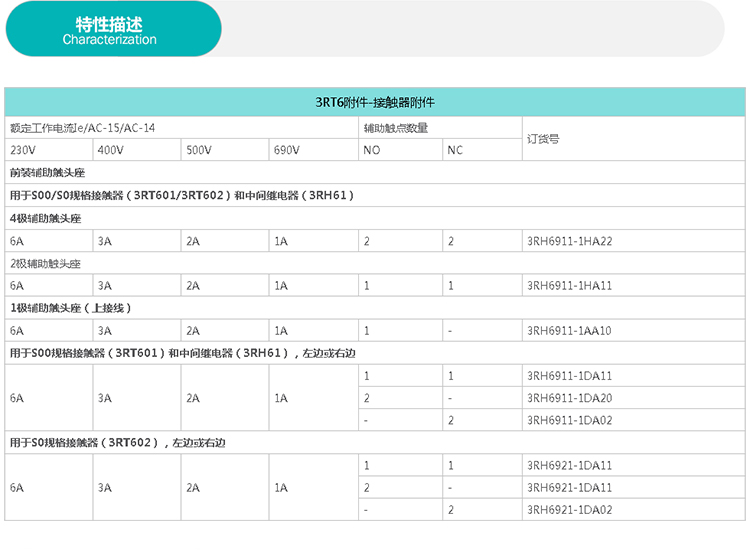
Task: Click order number 3RH6911-1DA11
Action: 570,376
